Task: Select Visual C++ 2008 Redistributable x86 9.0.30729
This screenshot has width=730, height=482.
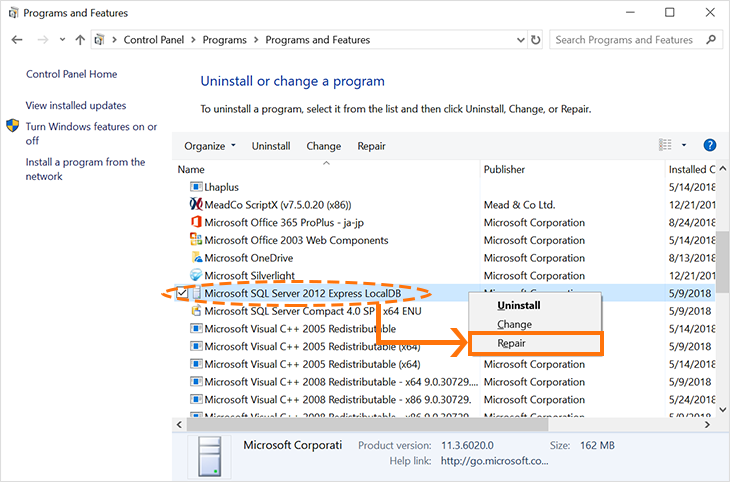Action: point(338,400)
